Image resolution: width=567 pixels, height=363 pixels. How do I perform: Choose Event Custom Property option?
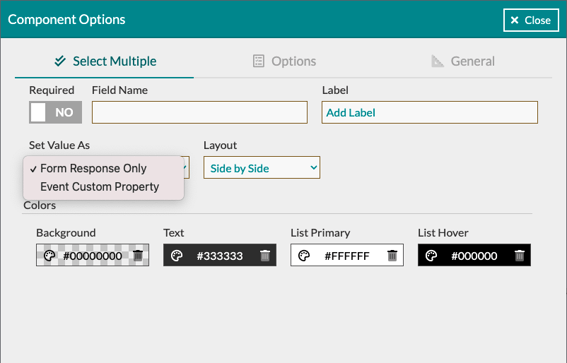99,187
